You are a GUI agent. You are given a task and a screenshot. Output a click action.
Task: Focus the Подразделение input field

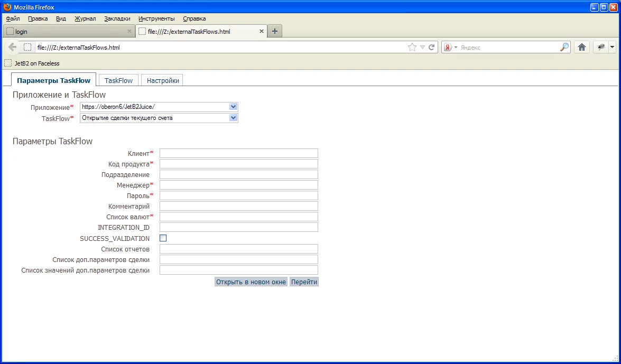click(239, 174)
